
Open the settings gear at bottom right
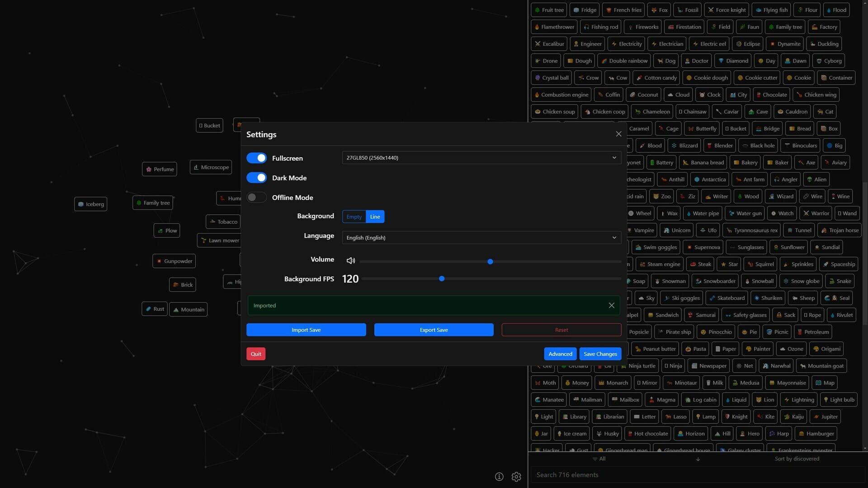coord(516,477)
